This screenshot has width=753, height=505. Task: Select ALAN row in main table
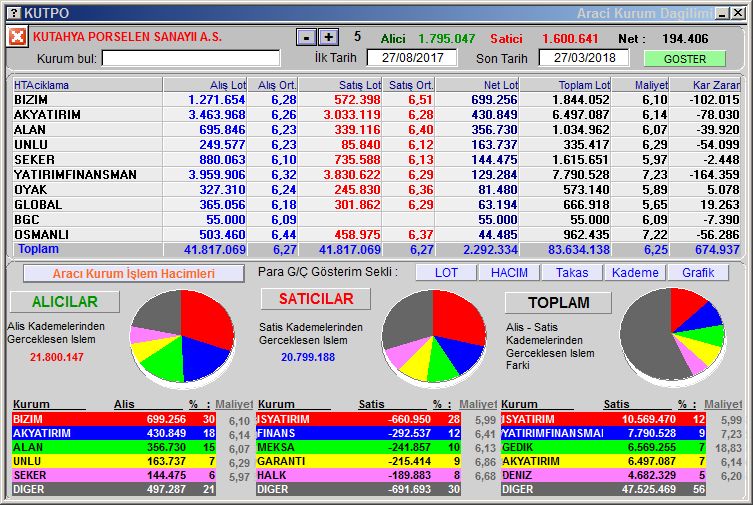[376, 130]
